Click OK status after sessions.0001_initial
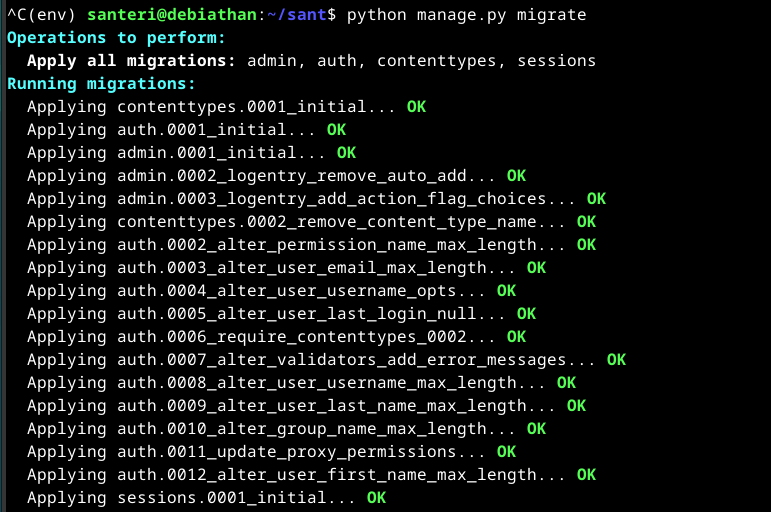This screenshot has height=512, width=771. click(376, 498)
